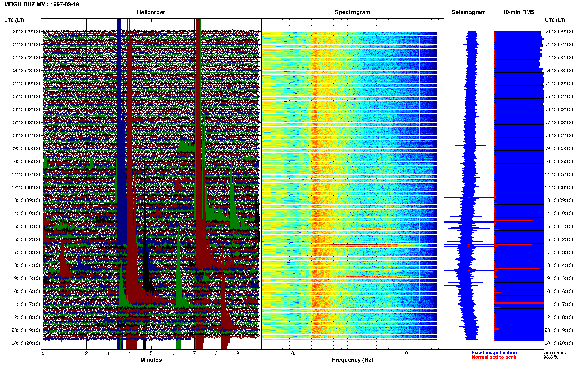Click the '10-min RMS' panel heading
The width and height of the screenshot is (588, 368).
(x=518, y=12)
